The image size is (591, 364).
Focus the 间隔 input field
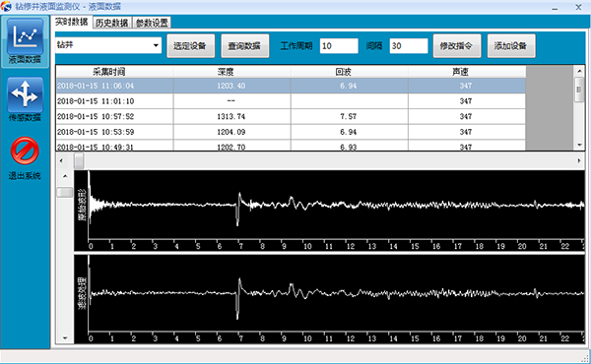coord(409,46)
